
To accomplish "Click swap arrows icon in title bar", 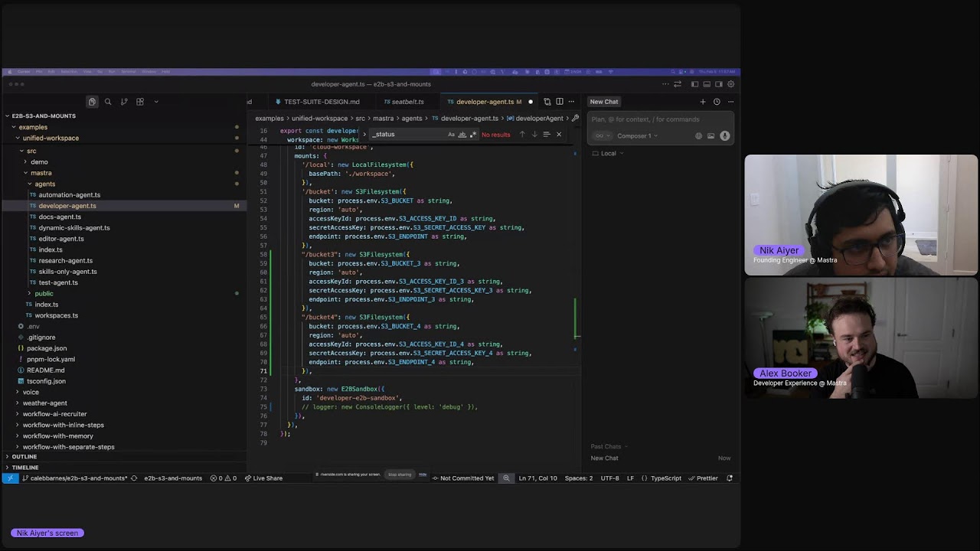I will 677,84.
